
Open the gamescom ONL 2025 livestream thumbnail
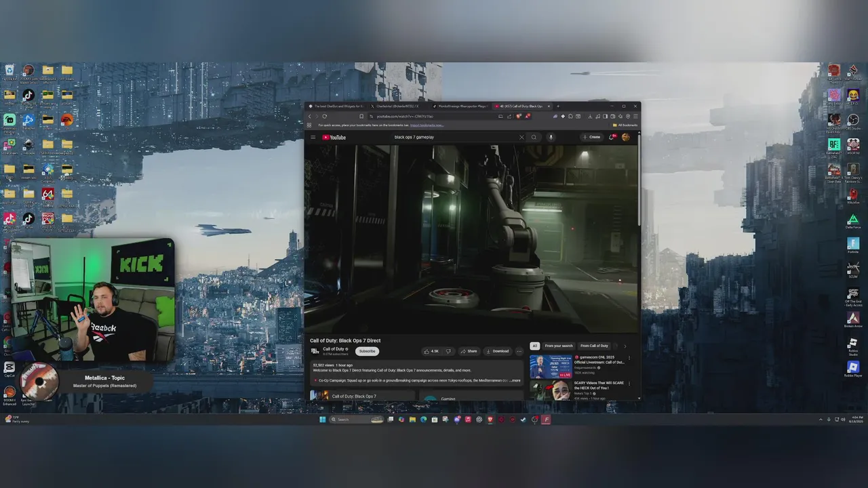coord(551,367)
